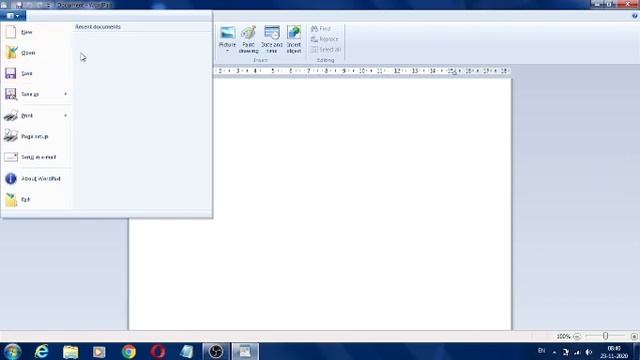The width and height of the screenshot is (640, 360).
Task: Open quick access toolbar customize arrow
Action: [49, 5]
